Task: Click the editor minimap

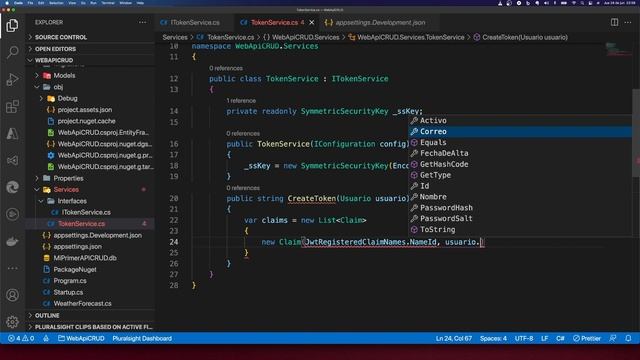Action: click(x=618, y=49)
